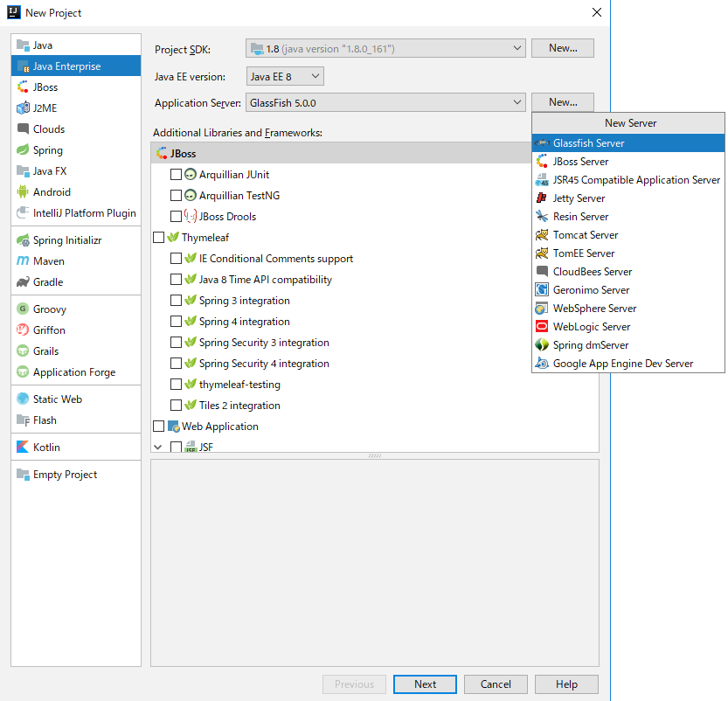728x701 pixels.
Task: Select the Flash project icon
Action: point(23,420)
